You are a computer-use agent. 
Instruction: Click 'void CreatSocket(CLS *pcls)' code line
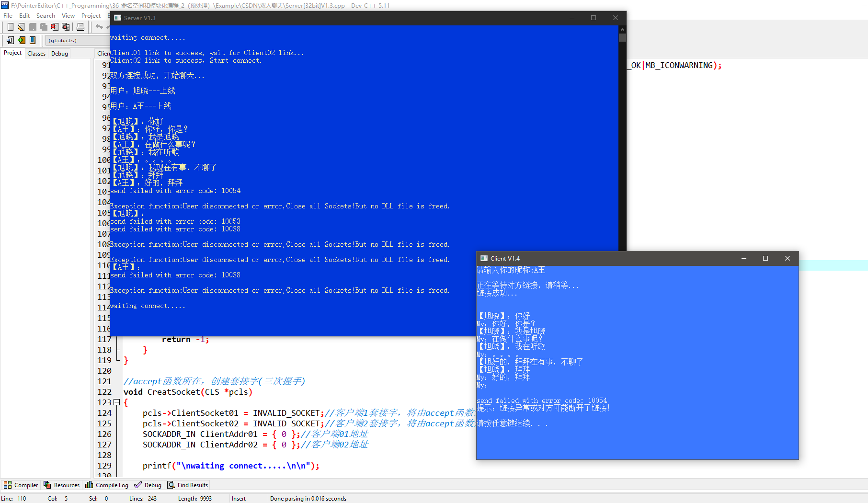coord(188,392)
